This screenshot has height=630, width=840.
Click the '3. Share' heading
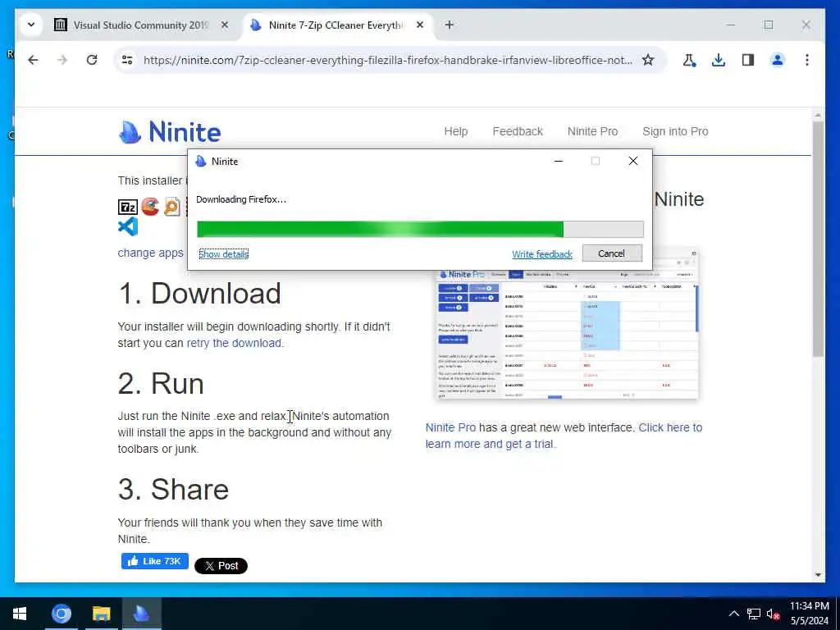pos(173,489)
